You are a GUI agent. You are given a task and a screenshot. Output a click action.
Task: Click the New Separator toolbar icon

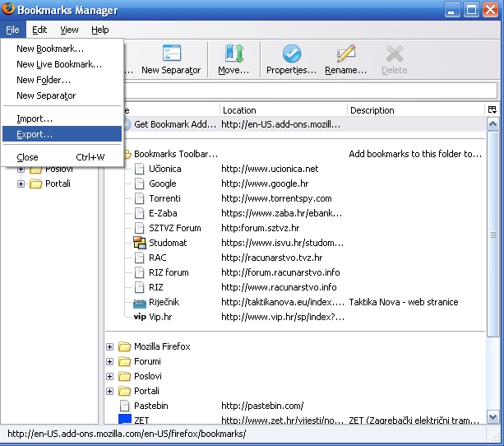coord(172,53)
